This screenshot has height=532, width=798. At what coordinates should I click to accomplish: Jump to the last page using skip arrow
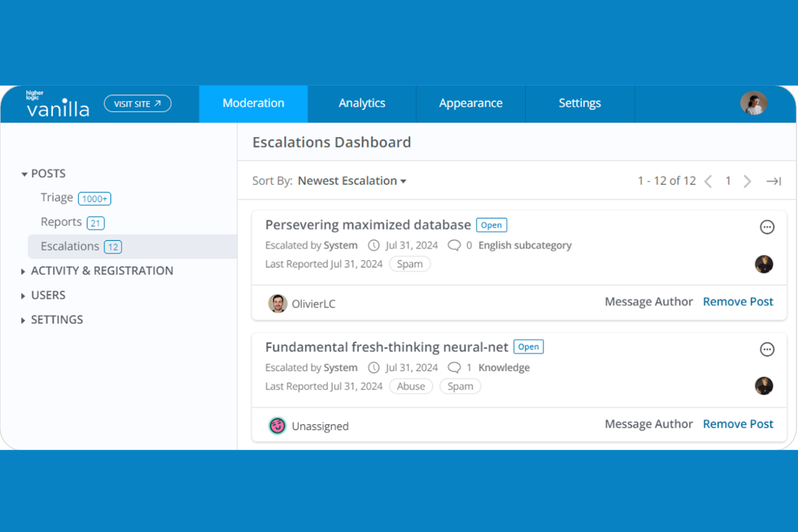tap(774, 181)
